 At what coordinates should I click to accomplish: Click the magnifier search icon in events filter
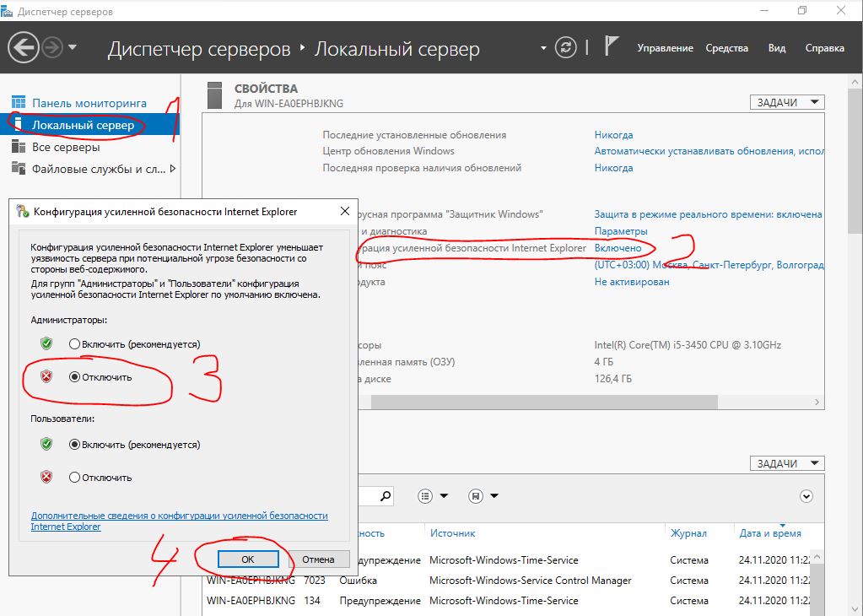[x=385, y=496]
